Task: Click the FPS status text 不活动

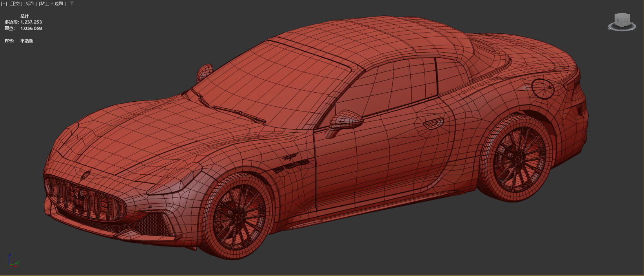Action: click(27, 41)
